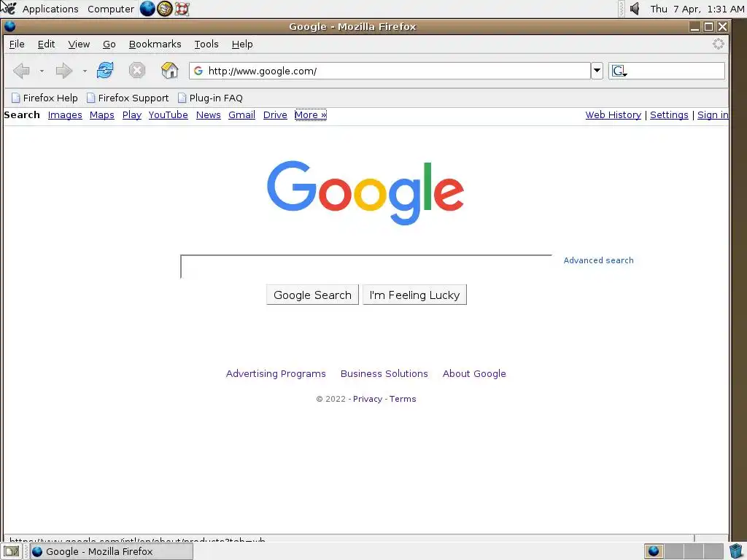This screenshot has height=560, width=747.
Task: Click the Drive link
Action: pos(275,114)
